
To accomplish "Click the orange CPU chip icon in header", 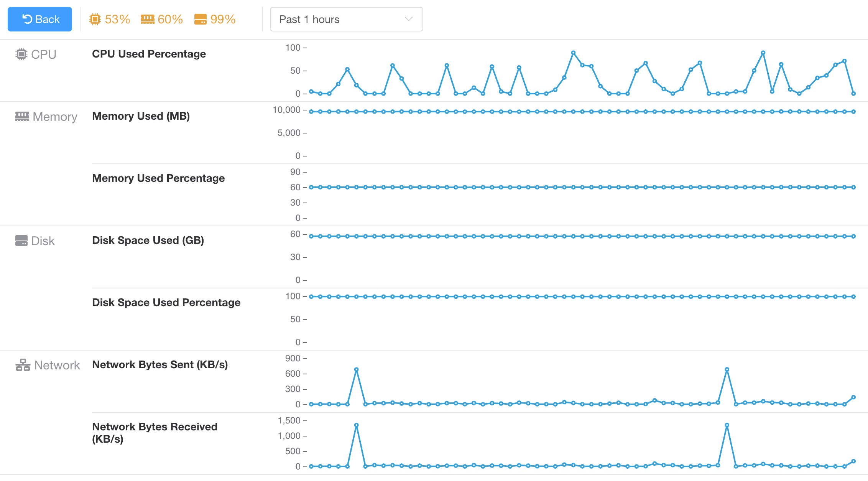I will coord(95,19).
